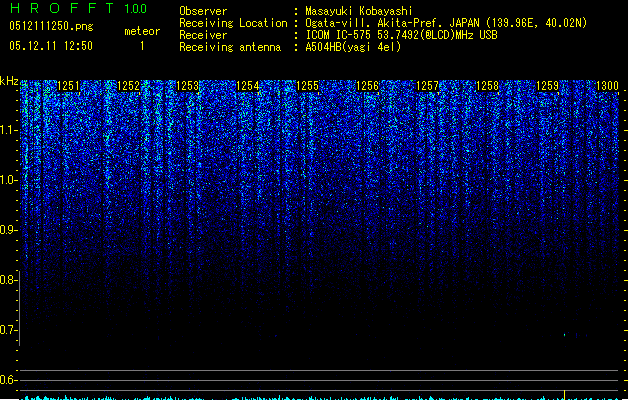This screenshot has height=400, width=629.
Task: Click the yellow meteor marker on signal strip
Action: pos(564,395)
